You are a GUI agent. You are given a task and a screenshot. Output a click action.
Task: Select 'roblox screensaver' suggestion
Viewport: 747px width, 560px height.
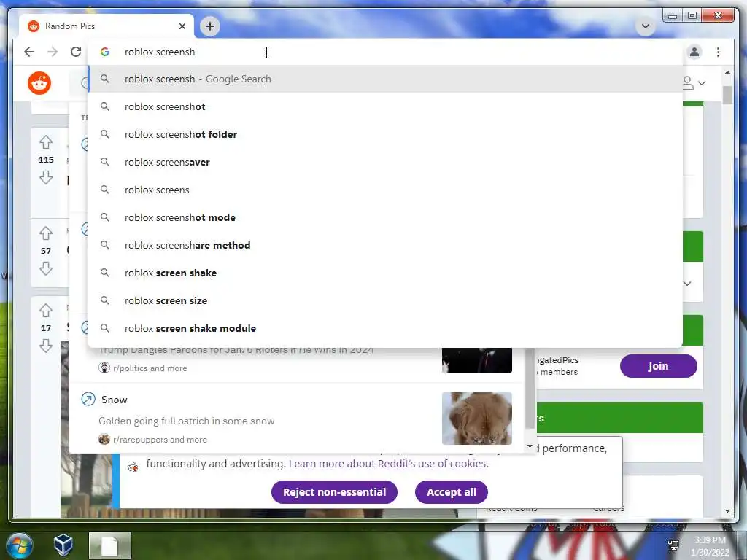coord(385,162)
